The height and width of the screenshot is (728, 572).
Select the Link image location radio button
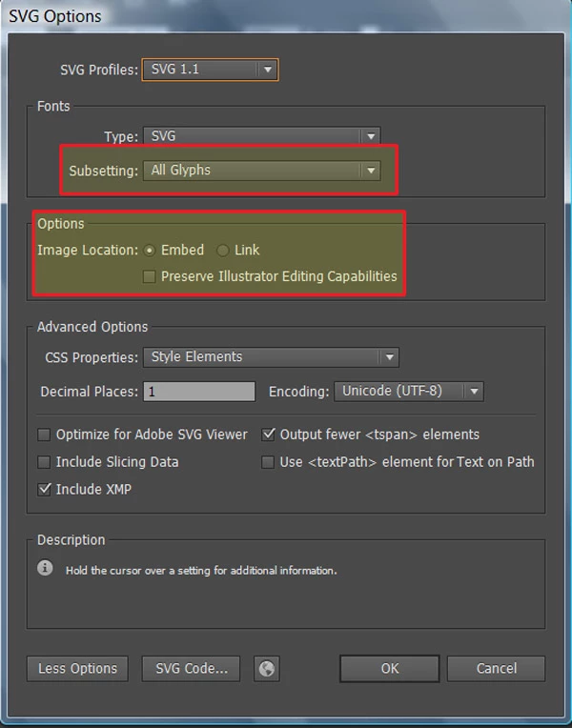click(x=222, y=251)
